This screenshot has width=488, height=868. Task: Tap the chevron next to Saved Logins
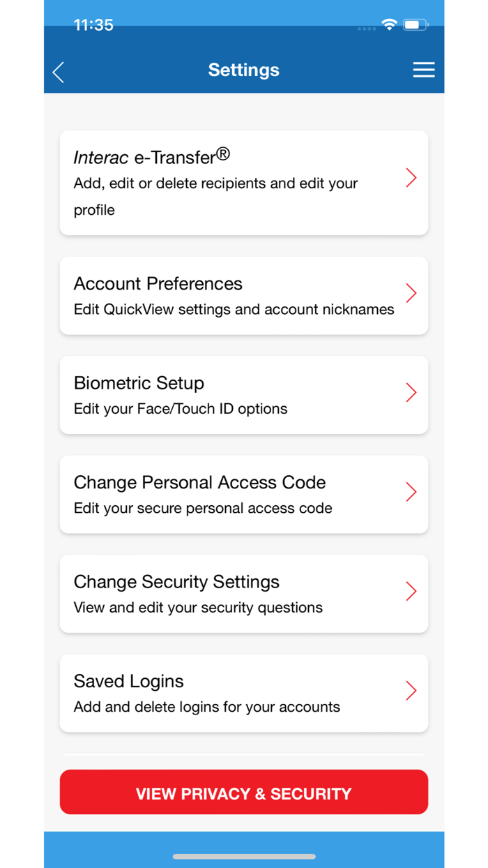(411, 690)
